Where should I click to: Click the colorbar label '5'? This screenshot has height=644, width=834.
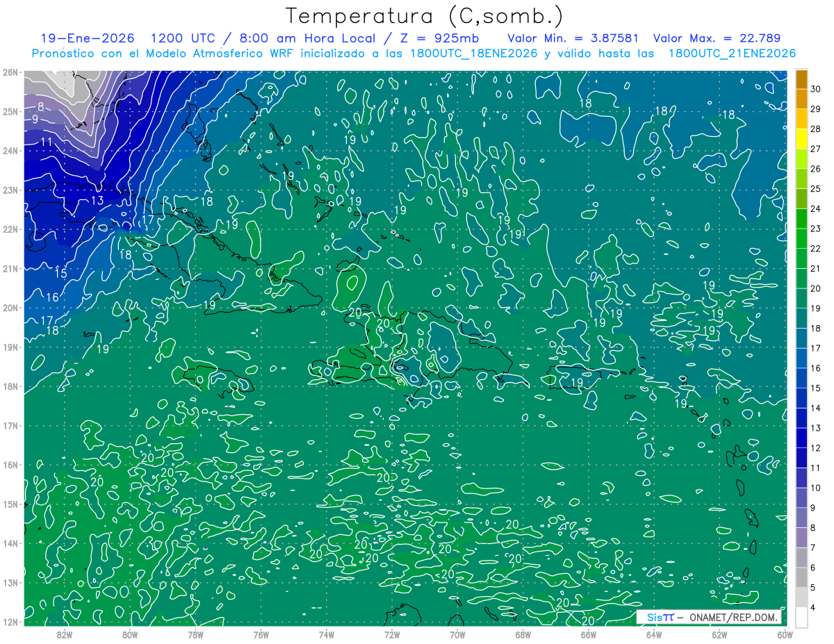[813, 588]
